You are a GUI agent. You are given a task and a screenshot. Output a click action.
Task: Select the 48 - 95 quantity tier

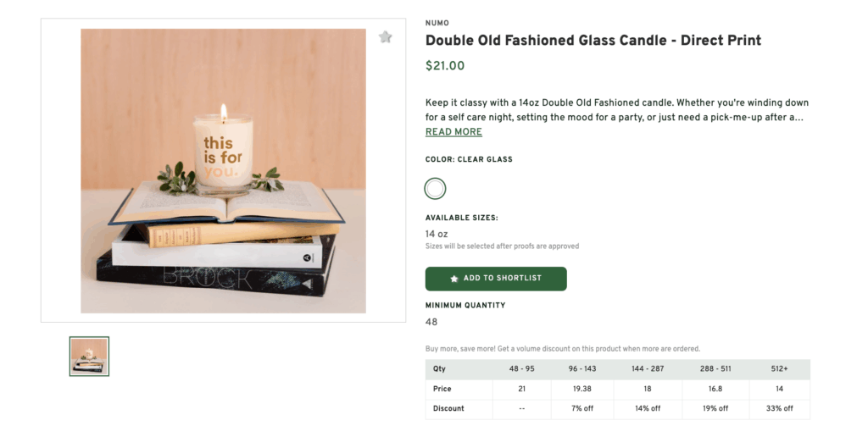click(x=521, y=369)
